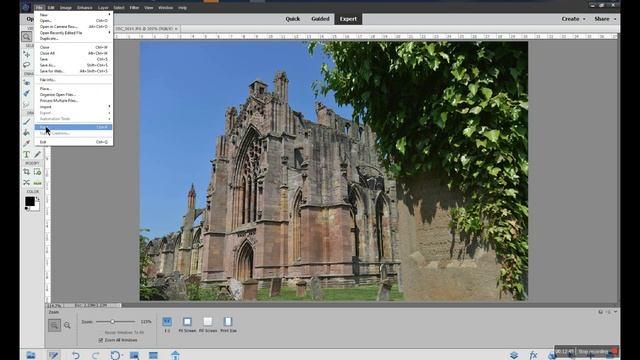Choose the Zoom Out mode button

67,325
